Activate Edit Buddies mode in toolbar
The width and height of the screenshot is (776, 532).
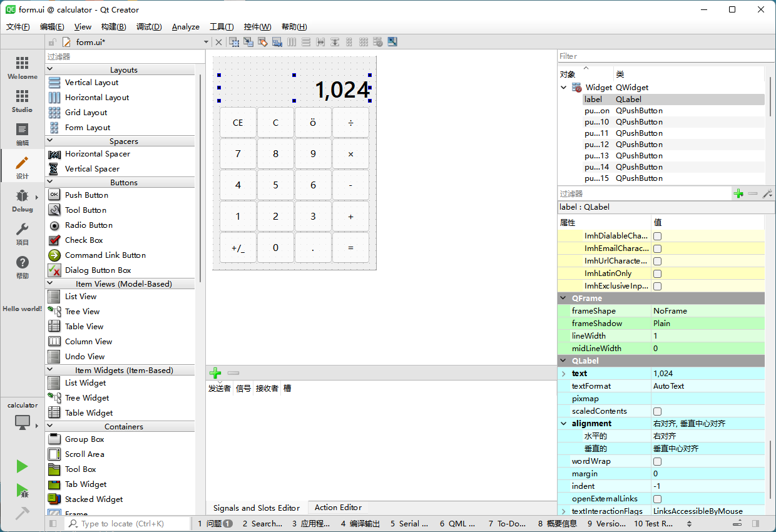263,42
